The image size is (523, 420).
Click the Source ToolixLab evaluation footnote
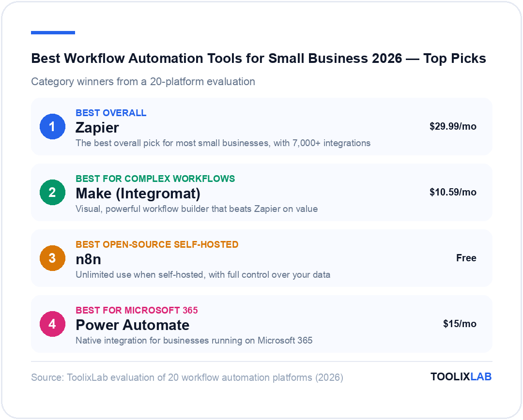[x=187, y=377]
